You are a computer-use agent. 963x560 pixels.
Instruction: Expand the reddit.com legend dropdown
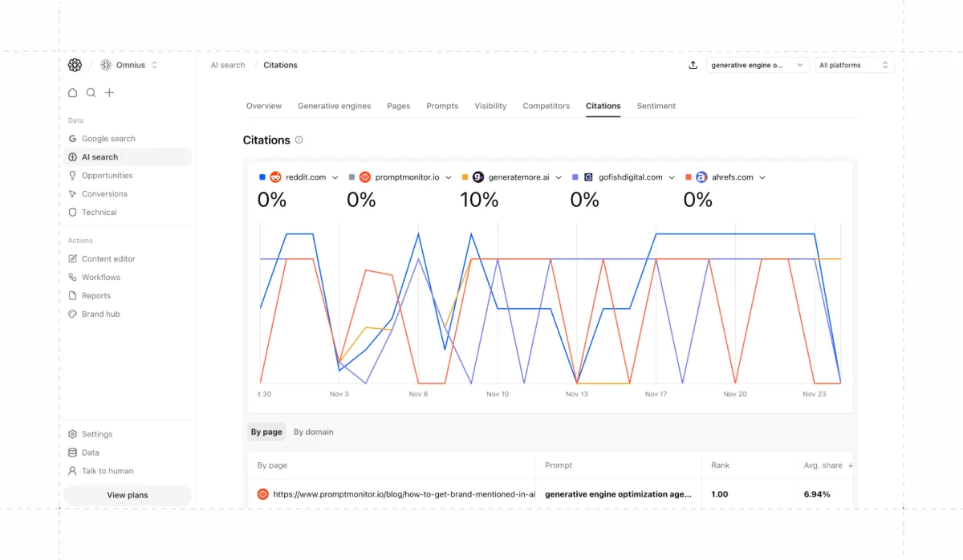point(335,177)
